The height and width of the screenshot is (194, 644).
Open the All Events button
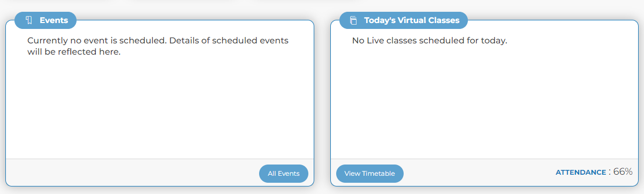click(x=284, y=174)
